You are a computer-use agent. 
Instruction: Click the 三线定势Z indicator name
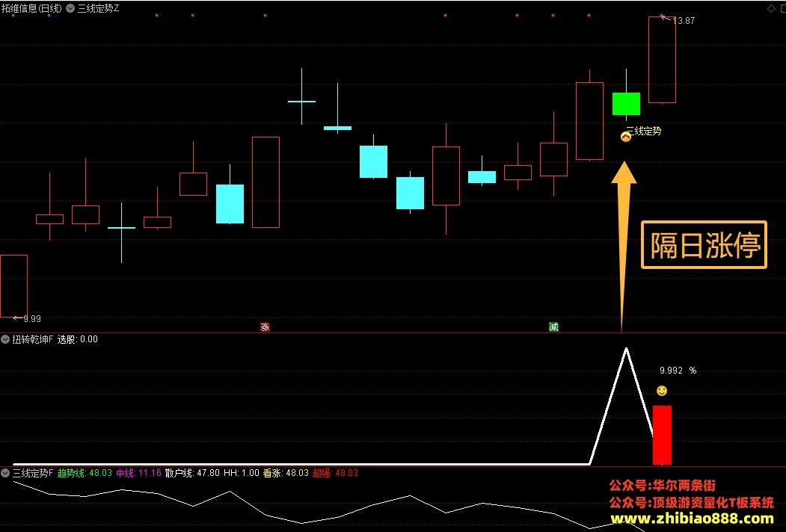[x=98, y=8]
